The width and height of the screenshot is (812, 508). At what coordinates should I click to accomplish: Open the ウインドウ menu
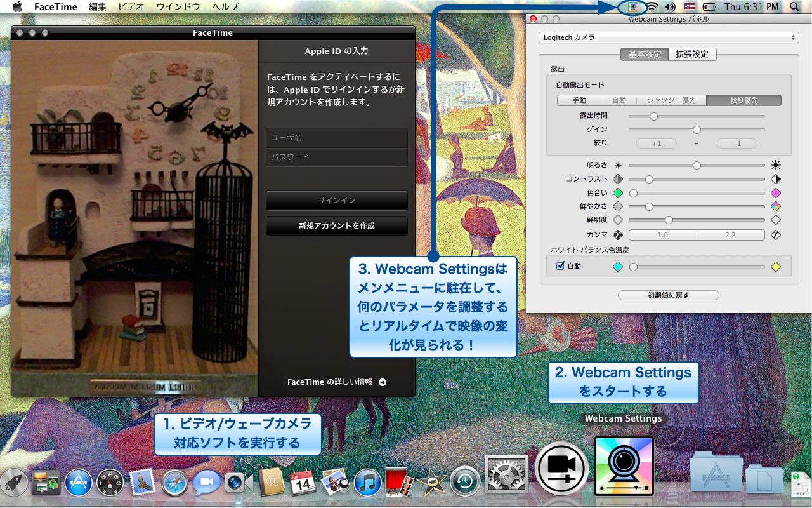coord(178,7)
